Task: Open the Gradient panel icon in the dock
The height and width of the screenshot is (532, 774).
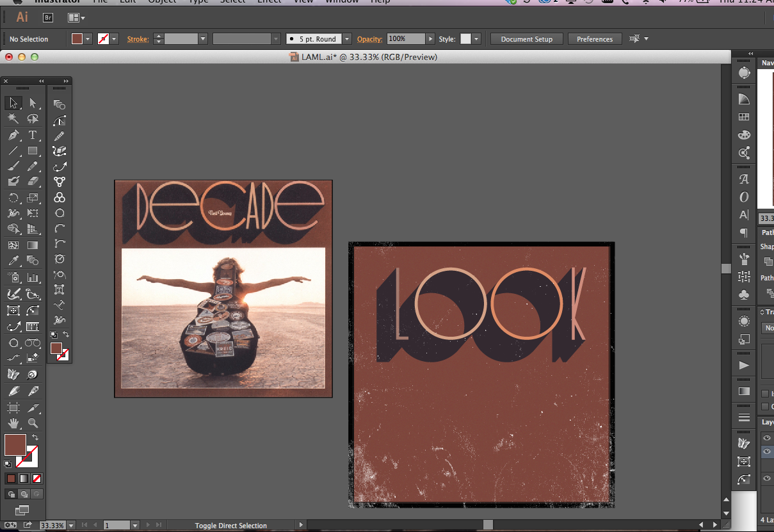Action: point(744,391)
